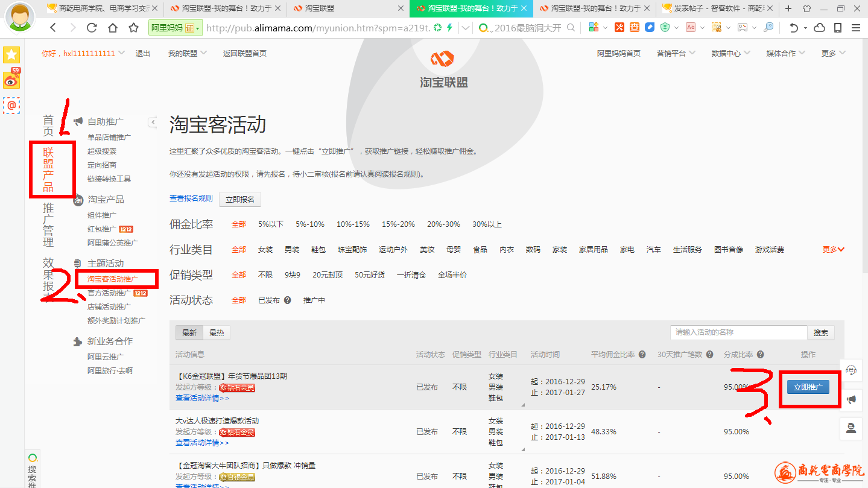Filter industry category by 数码
This screenshot has height=488, width=868.
[x=533, y=249]
